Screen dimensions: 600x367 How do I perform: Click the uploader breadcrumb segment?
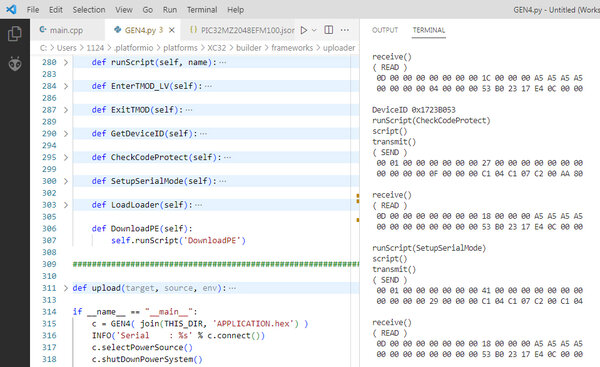(339, 48)
